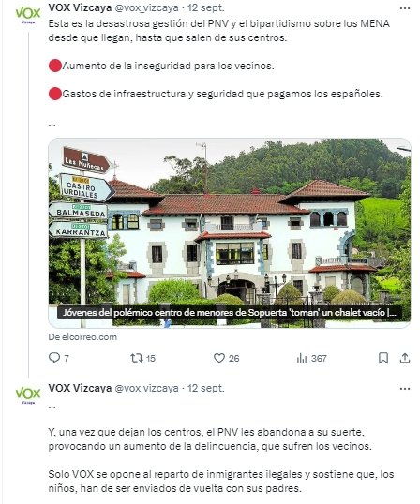Open VOX Vizcaya avatar on second tweet
The image size is (420, 504).
[x=28, y=394]
